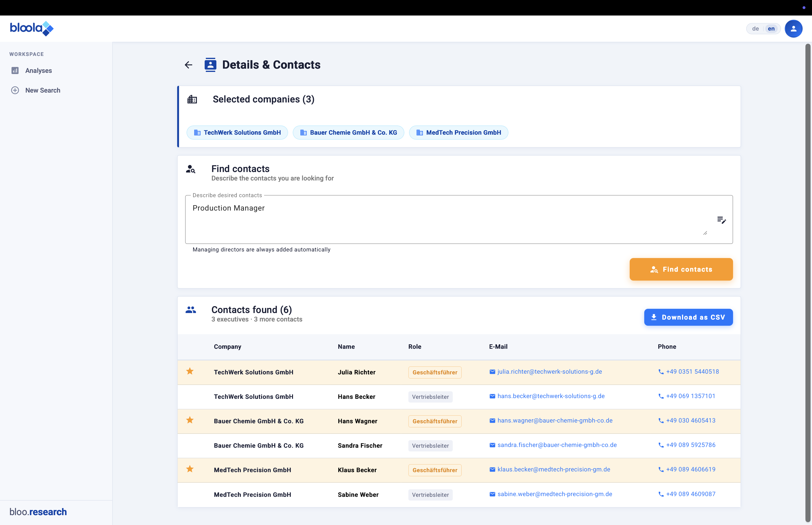Viewport: 812px width, 525px height.
Task: Click the back arrow icon
Action: (x=188, y=65)
